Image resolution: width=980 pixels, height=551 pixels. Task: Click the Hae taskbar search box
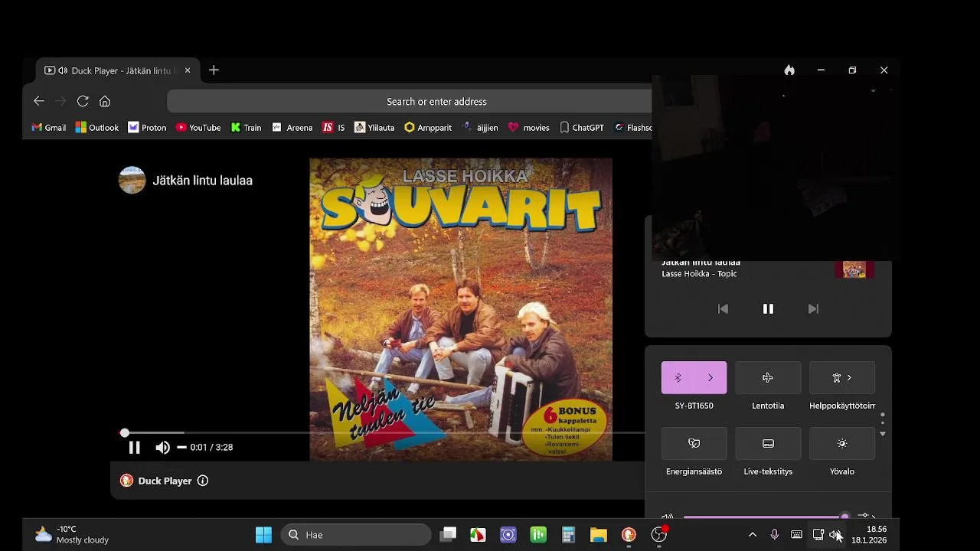356,535
